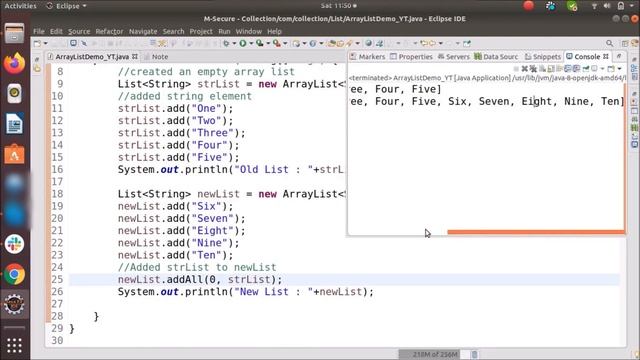The width and height of the screenshot is (640, 360).
Task: Switch to the Servers tab
Action: coord(453,57)
